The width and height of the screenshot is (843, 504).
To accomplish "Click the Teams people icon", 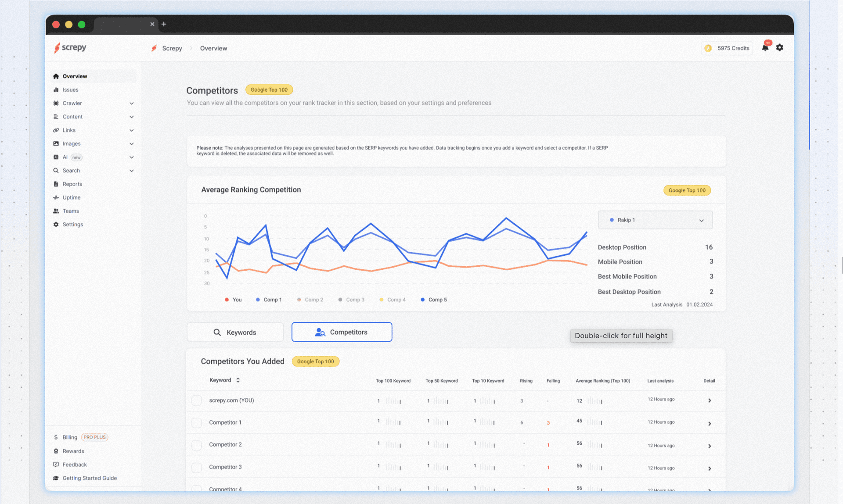I will click(x=56, y=211).
